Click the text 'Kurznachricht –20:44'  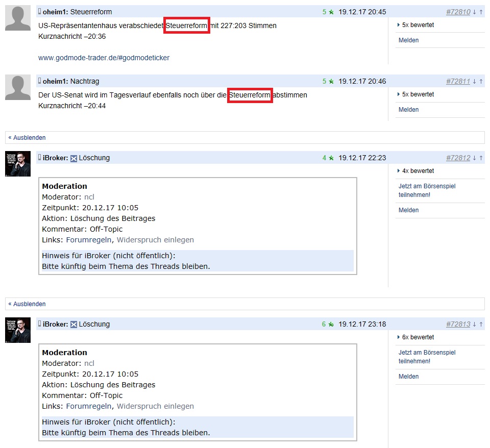coord(72,106)
